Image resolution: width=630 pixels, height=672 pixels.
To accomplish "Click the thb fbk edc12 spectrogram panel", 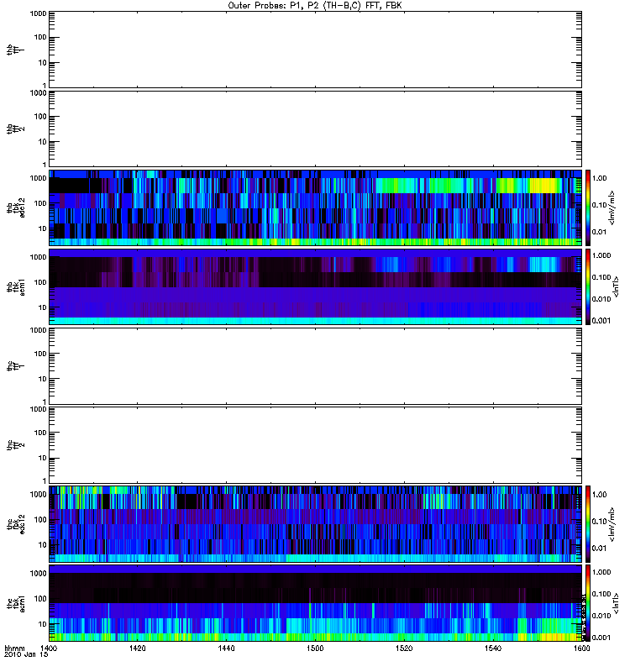I will point(316,207).
